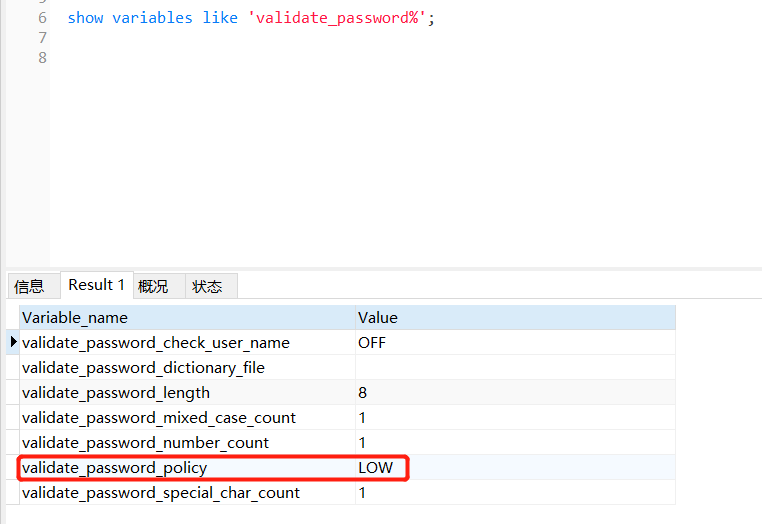Click row selector of validate_password_policy row
This screenshot has width=762, height=524.
click(x=13, y=468)
